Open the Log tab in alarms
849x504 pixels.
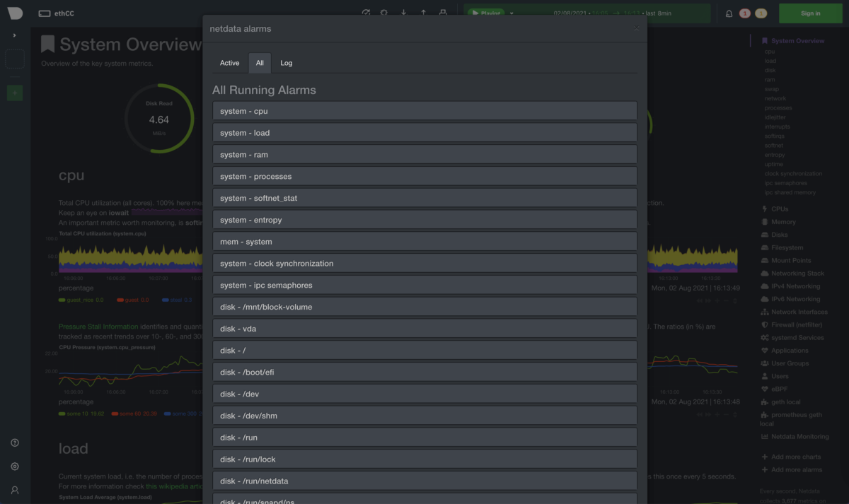pyautogui.click(x=286, y=63)
